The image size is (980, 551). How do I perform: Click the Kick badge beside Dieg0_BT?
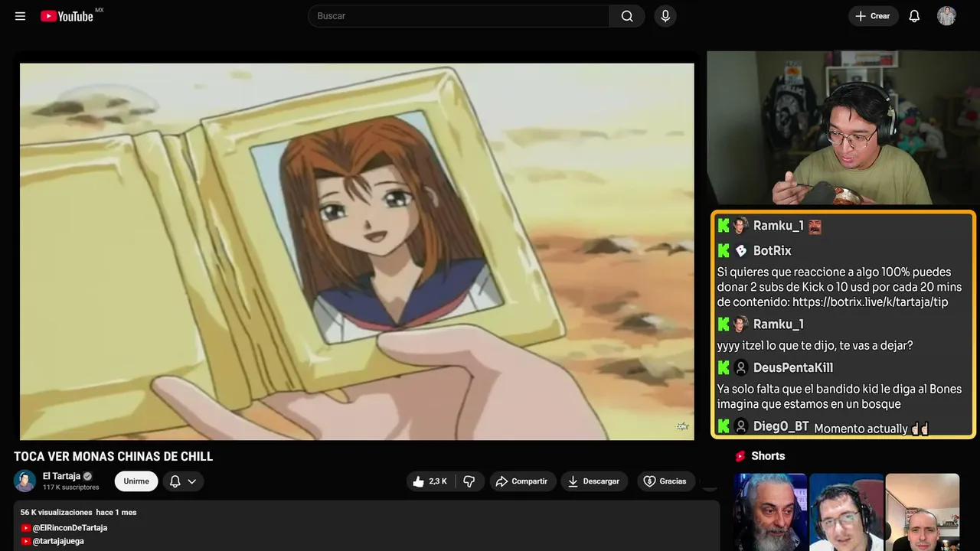(724, 426)
